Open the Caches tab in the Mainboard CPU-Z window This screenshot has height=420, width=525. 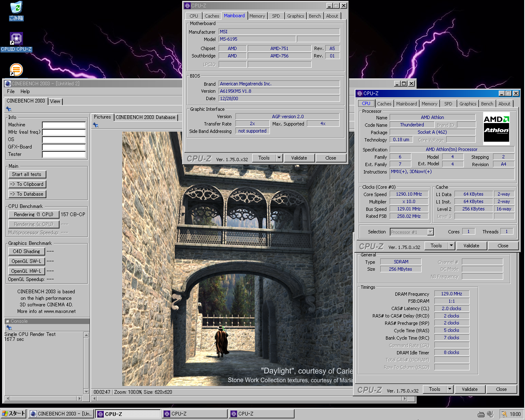click(212, 16)
